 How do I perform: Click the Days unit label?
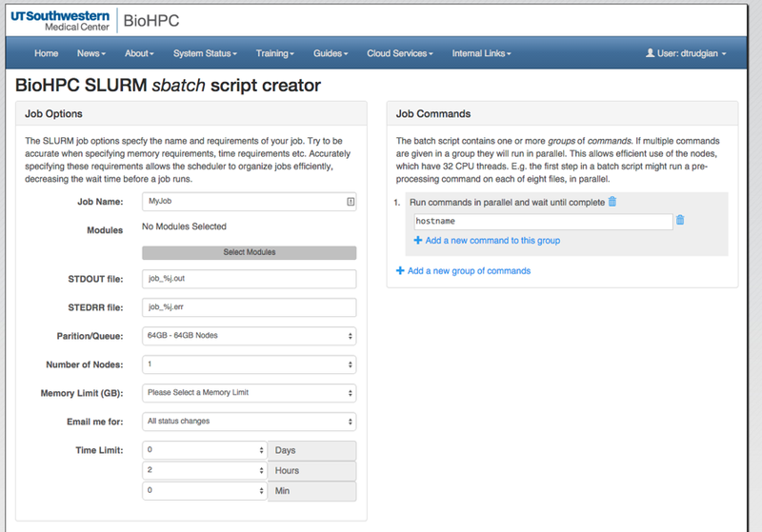pyautogui.click(x=312, y=450)
